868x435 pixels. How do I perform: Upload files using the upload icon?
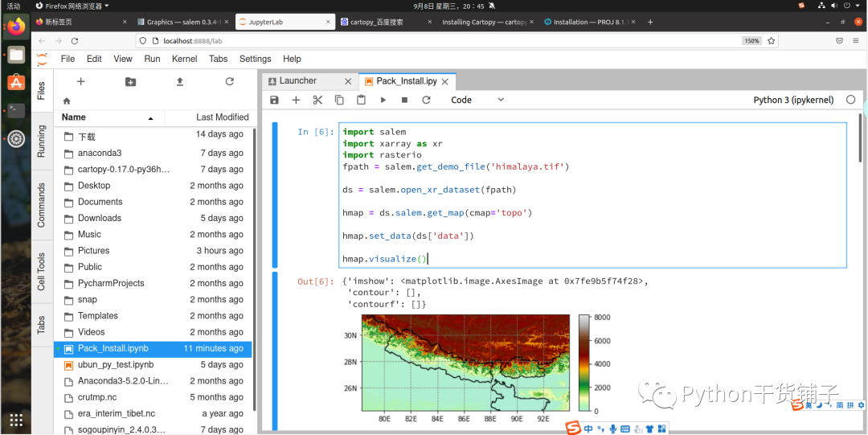pos(180,81)
